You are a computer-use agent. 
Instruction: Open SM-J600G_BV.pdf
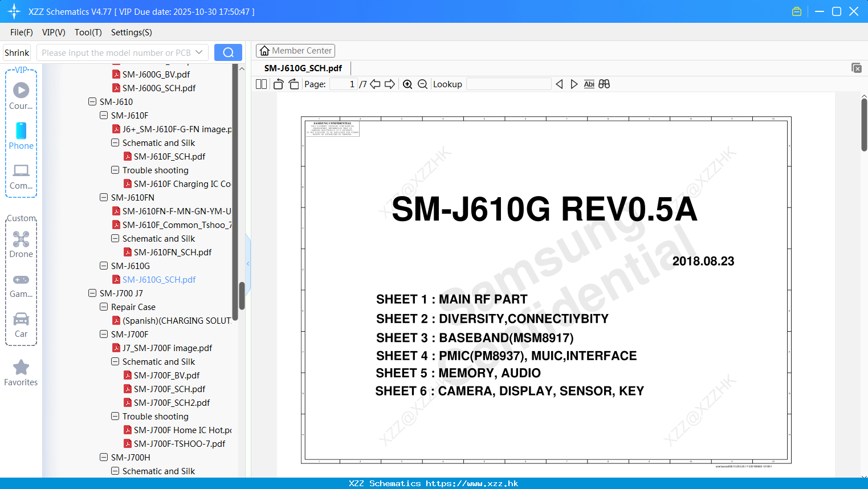156,74
